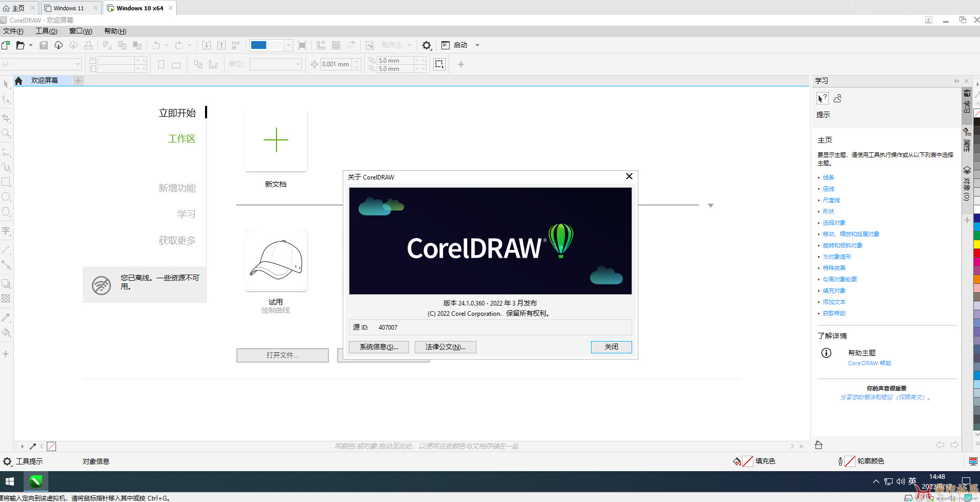The width and height of the screenshot is (980, 502).
Task: Click the triangle expander right of welcome divider
Action: coord(710,205)
